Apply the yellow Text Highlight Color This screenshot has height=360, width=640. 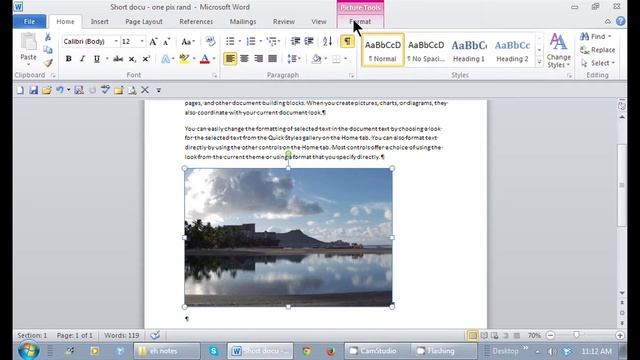tap(184, 59)
